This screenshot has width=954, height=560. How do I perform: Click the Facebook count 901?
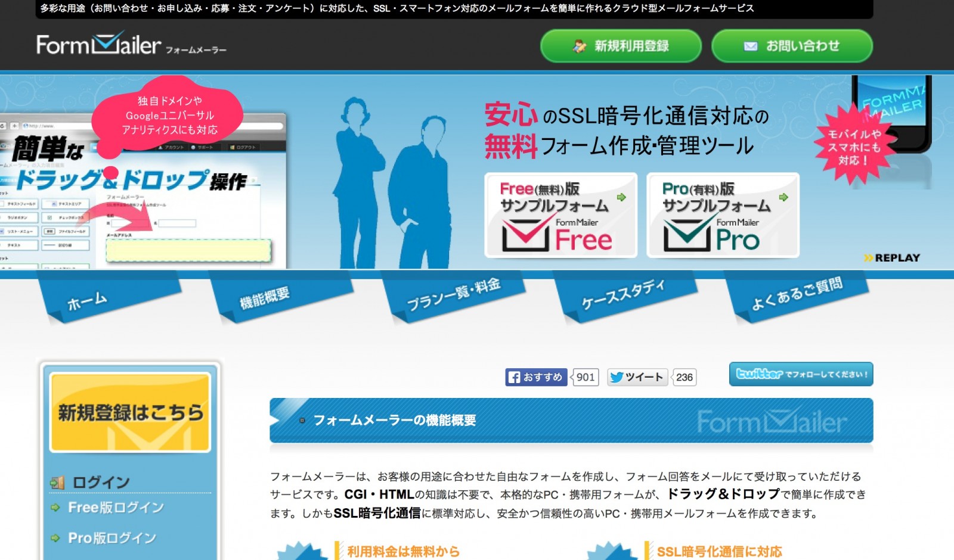[585, 377]
